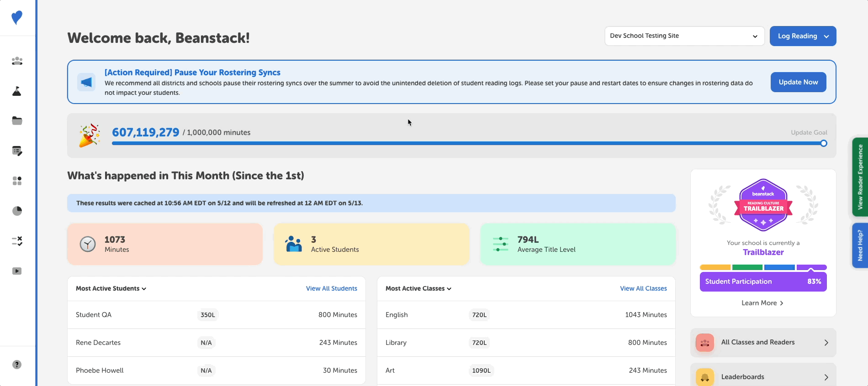The width and height of the screenshot is (868, 386).
Task: Select the Rene Decartes row
Action: (217, 343)
